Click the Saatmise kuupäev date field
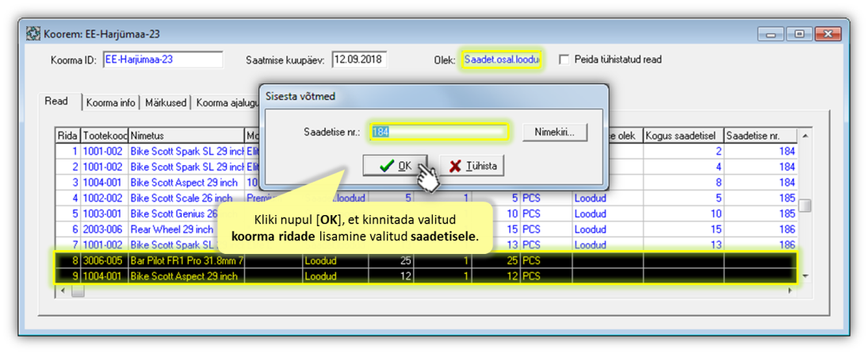This screenshot has height=354, width=868. pyautogui.click(x=358, y=60)
